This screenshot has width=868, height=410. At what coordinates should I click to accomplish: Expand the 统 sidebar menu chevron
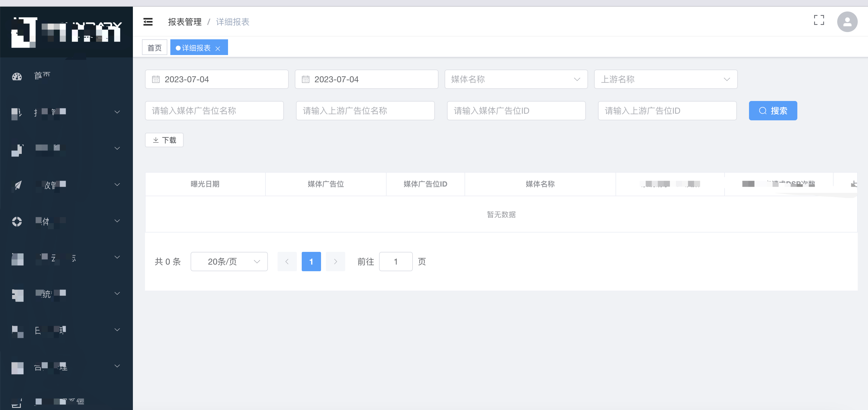click(x=117, y=294)
